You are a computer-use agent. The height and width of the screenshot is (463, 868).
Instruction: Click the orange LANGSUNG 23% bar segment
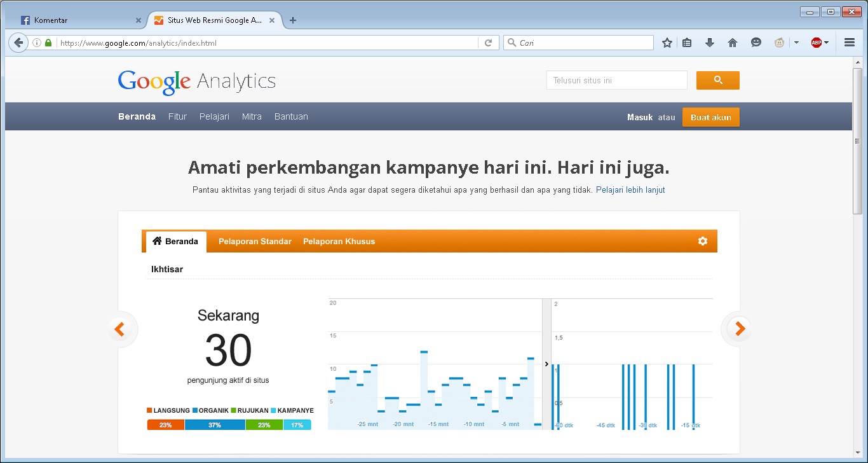[x=166, y=425]
